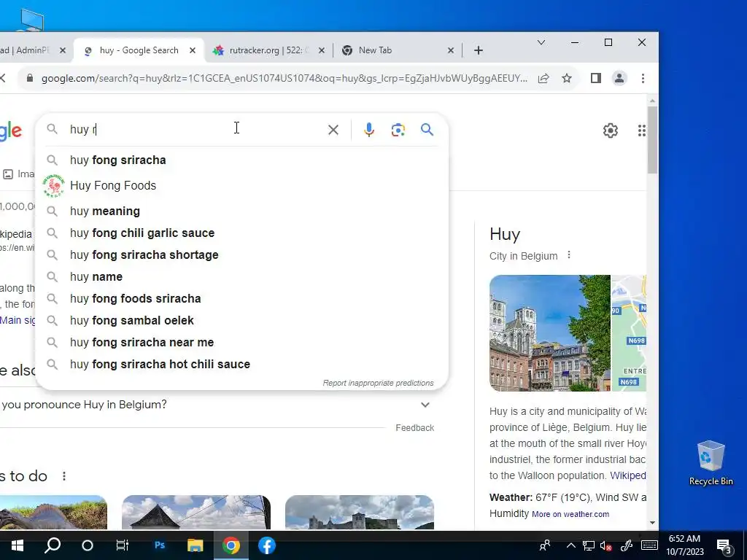Launch Photoshop from the taskbar
The image size is (747, 560).
pyautogui.click(x=160, y=545)
